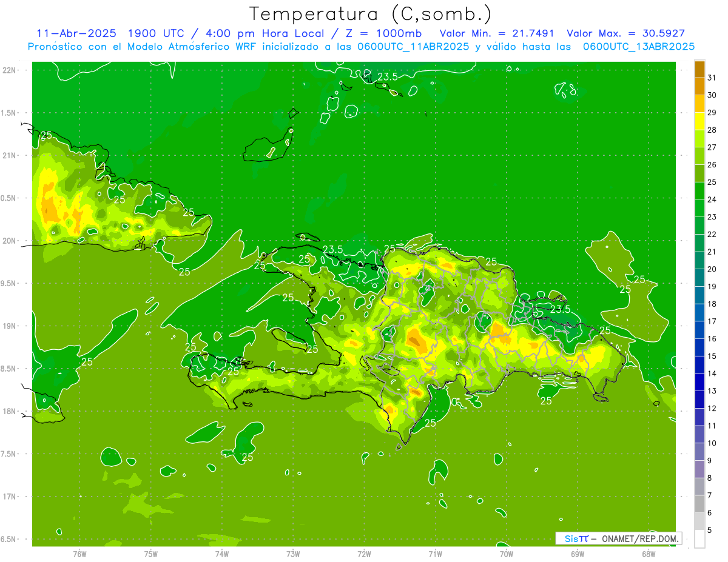
Task: Click the '23.5' contour label near 20N
Action: coord(333,250)
